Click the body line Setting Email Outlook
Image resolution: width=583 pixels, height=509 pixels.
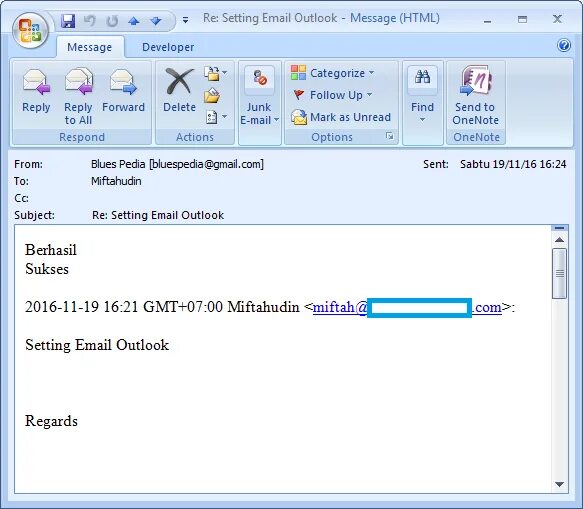(97, 345)
